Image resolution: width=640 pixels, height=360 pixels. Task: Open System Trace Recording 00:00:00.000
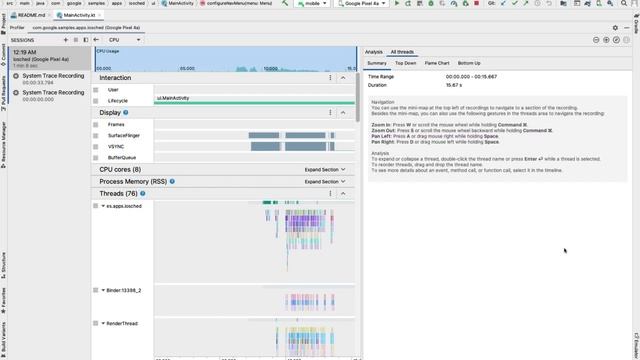49,96
